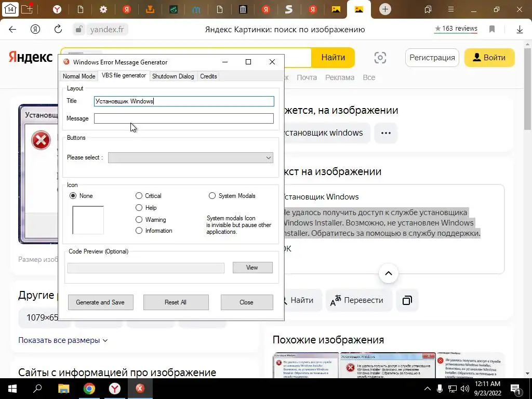The image size is (532, 399).
Task: Reload the page
Action: pos(58,29)
